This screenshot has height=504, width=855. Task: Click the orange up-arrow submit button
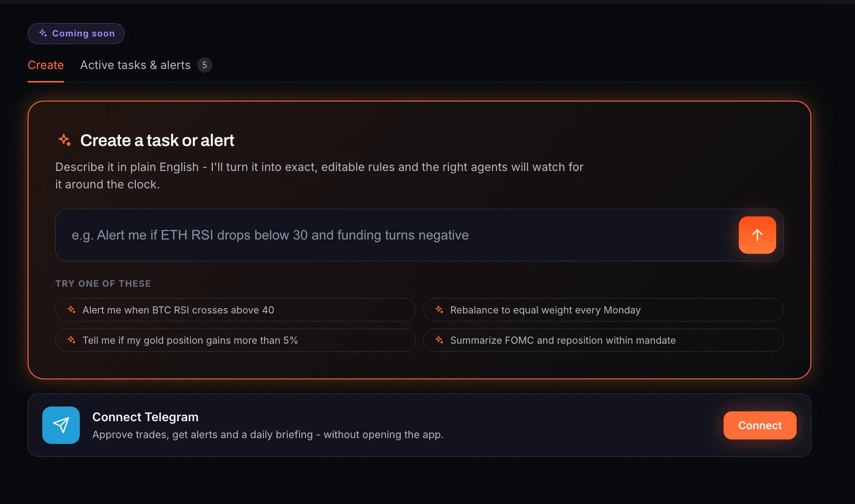pyautogui.click(x=757, y=235)
